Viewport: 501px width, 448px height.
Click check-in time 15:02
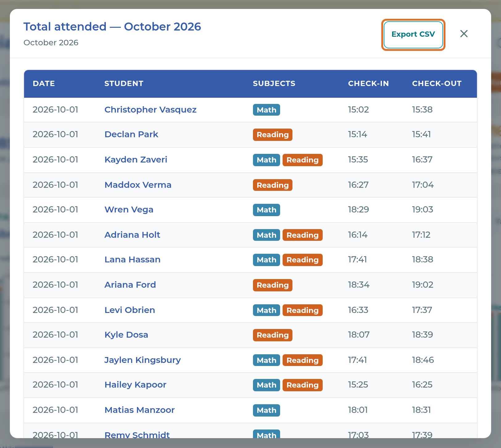point(358,110)
